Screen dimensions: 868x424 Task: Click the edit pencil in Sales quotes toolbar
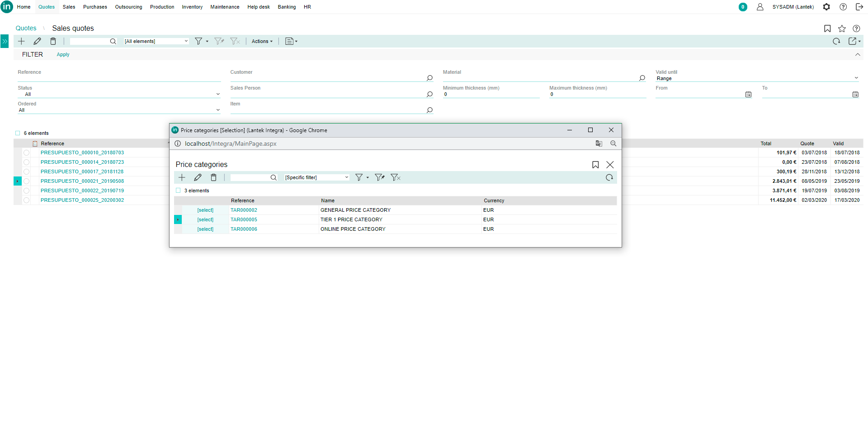pyautogui.click(x=37, y=41)
